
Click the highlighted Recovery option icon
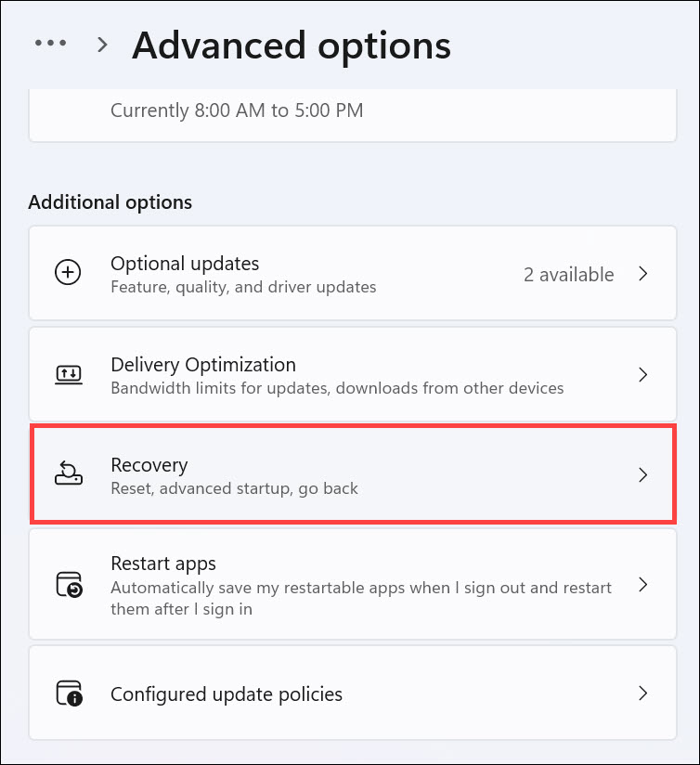(69, 474)
